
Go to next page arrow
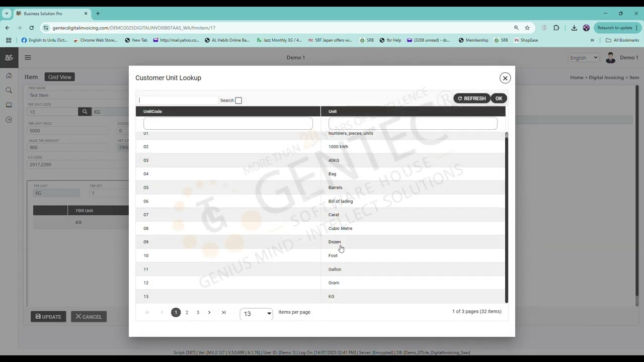pyautogui.click(x=209, y=312)
